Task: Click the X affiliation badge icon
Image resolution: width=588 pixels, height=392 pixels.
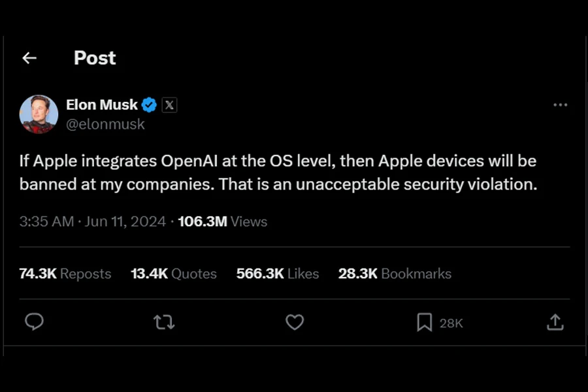Action: pos(169,105)
